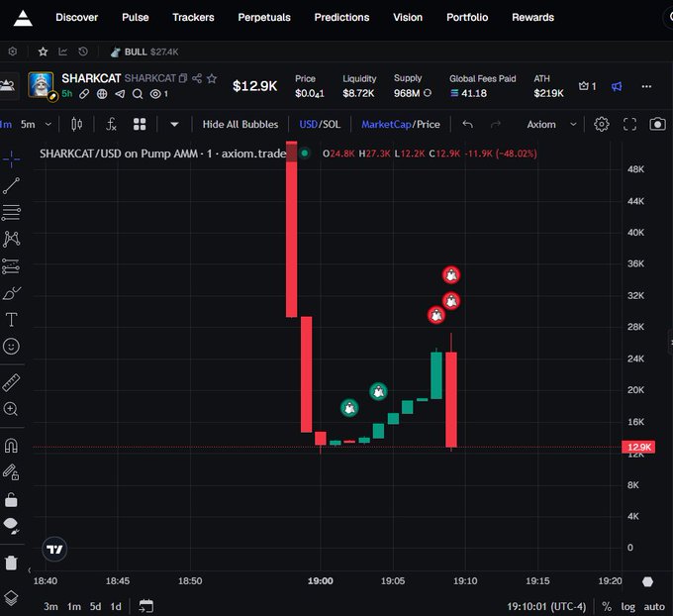673x616 pixels.
Task: Select the text annotation tool
Action: (11, 320)
